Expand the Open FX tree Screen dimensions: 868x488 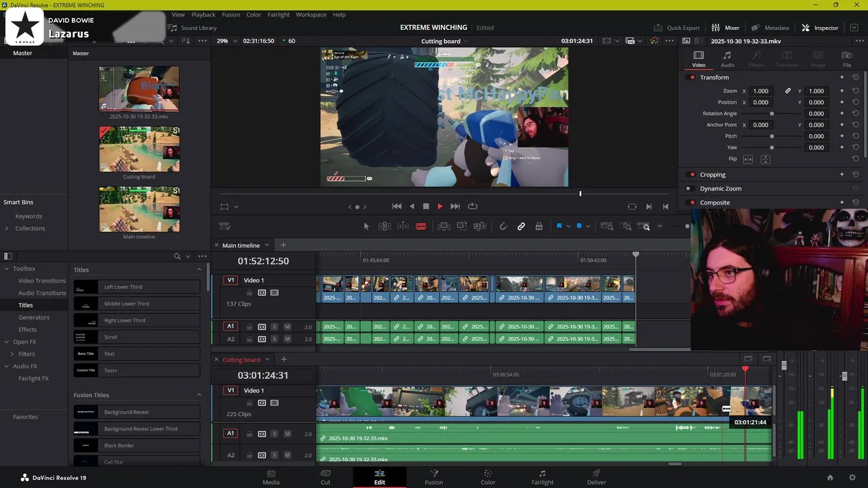[6, 342]
